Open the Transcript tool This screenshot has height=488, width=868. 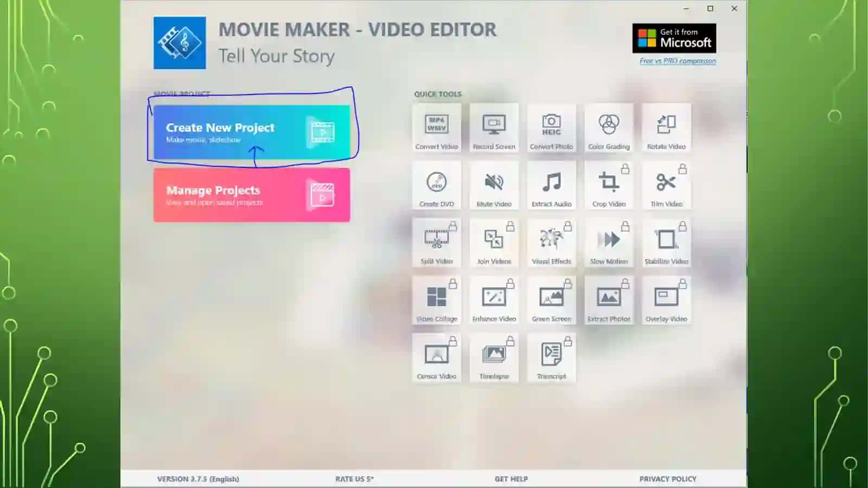[x=552, y=358]
